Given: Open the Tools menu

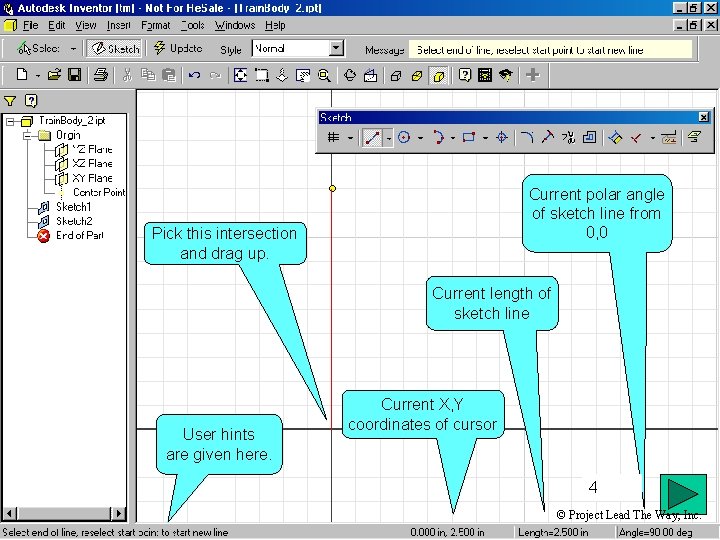Looking at the screenshot, I should tap(192, 25).
